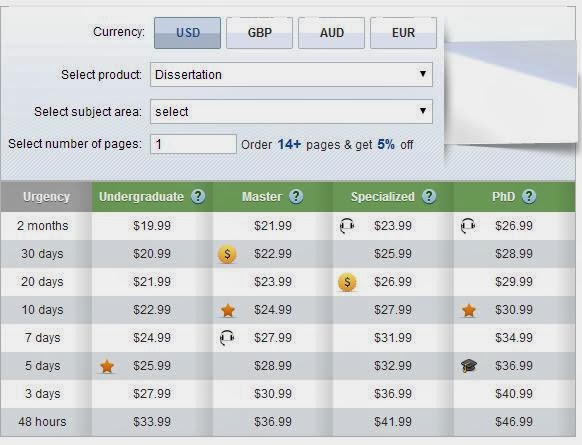Select the $30.99 Master 3 days price

[273, 394]
